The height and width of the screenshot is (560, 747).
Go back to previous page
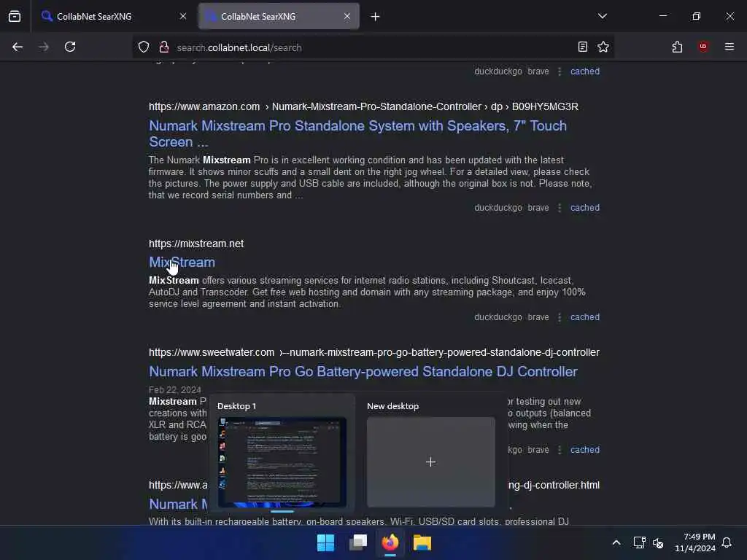point(18,47)
